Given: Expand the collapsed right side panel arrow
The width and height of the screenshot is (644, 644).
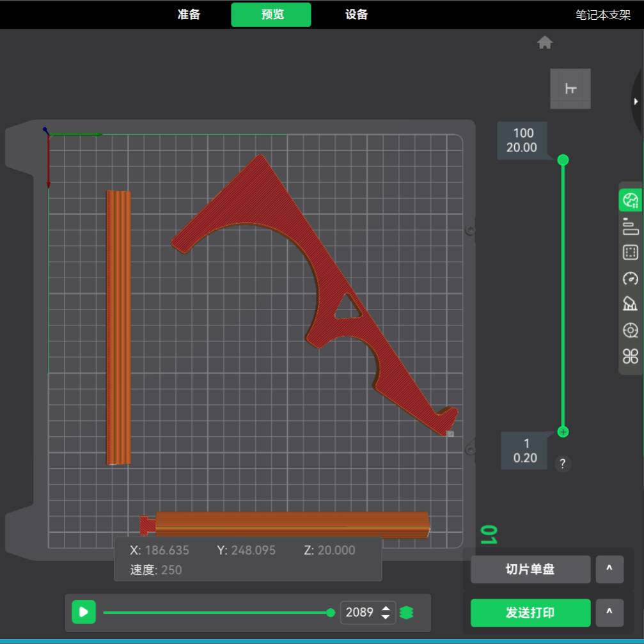Looking at the screenshot, I should click(x=636, y=102).
